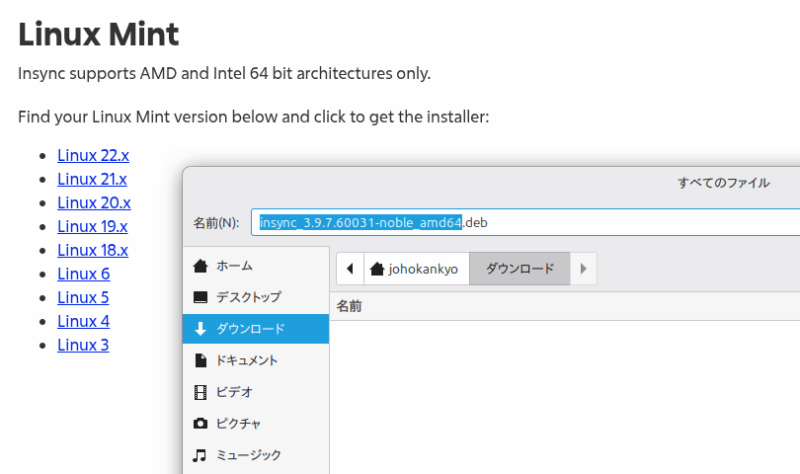Screen dimensions: 800x474
Task: Click the Downloads arrow icon in sidebar
Action: pyautogui.click(x=200, y=329)
